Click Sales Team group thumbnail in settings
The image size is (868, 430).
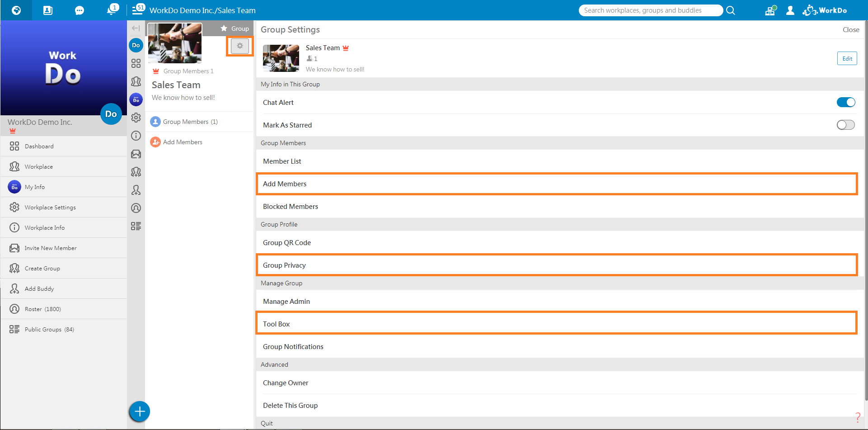[x=281, y=58]
